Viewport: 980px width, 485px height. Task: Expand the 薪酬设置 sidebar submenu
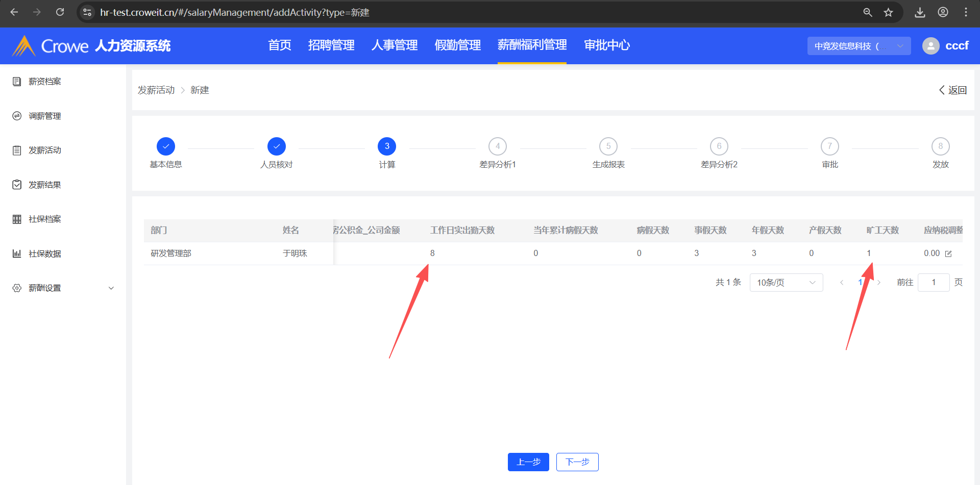tap(111, 288)
